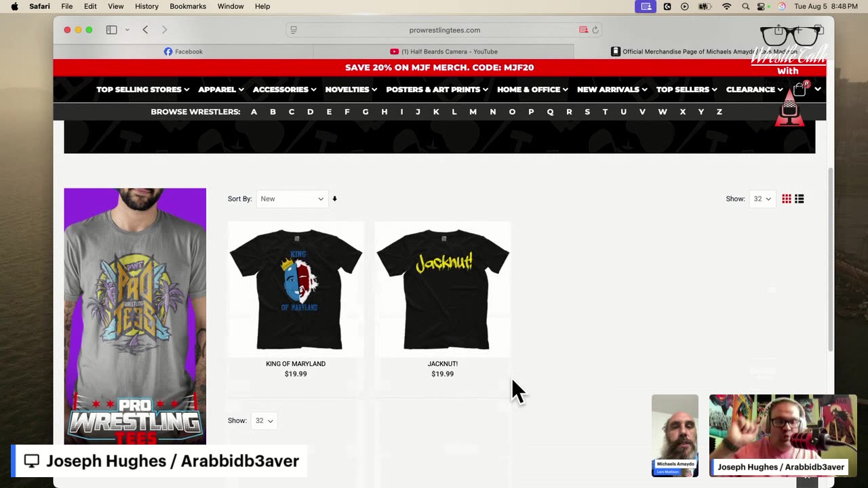Screen dimensions: 868x488
Task: Click the Logitech menu bar icon
Action: coord(667,6)
